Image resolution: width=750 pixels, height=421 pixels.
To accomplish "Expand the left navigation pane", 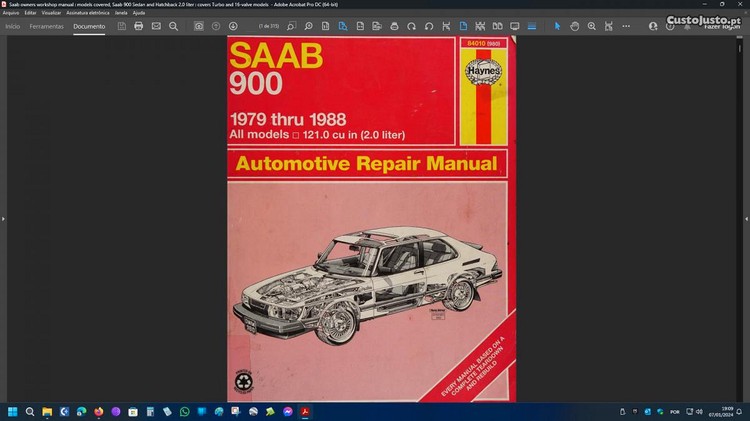I will 4,219.
